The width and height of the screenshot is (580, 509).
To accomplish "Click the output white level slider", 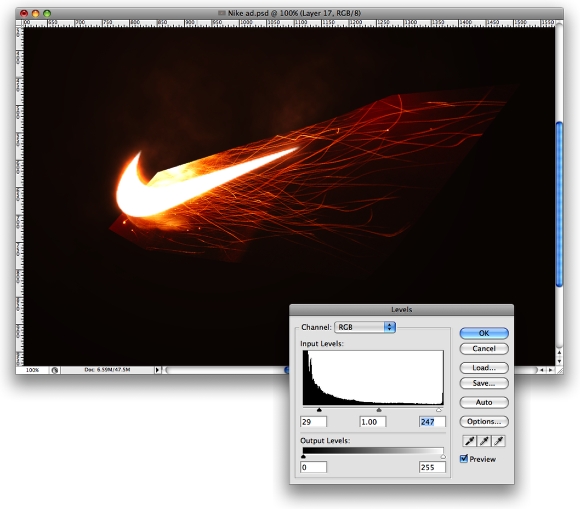I will click(443, 456).
